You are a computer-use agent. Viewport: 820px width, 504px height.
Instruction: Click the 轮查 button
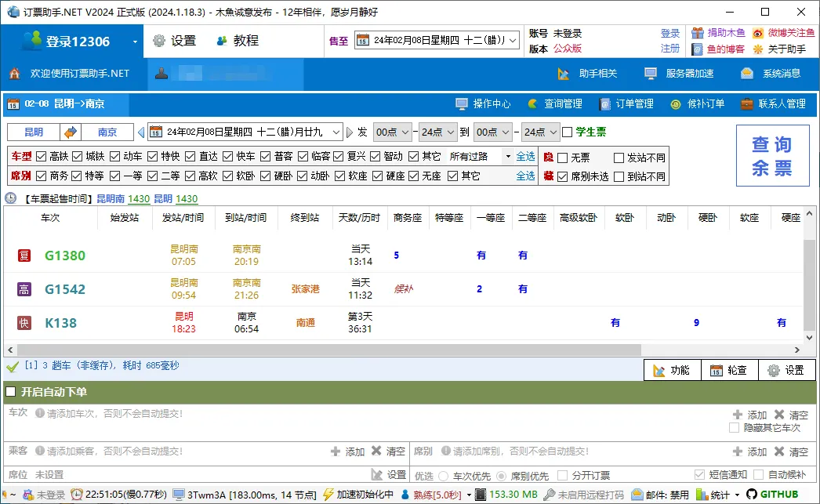730,370
